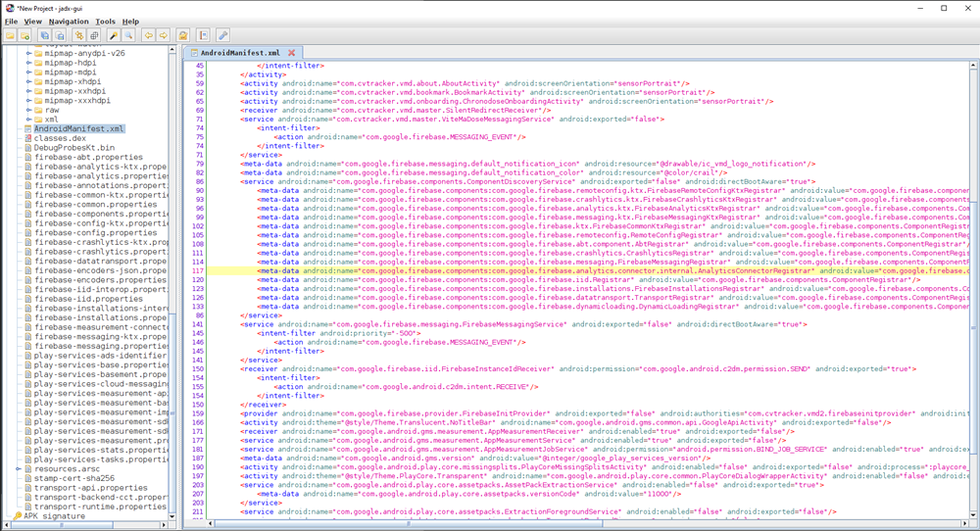Expand the xml folder node
The width and height of the screenshot is (980, 531).
28,120
